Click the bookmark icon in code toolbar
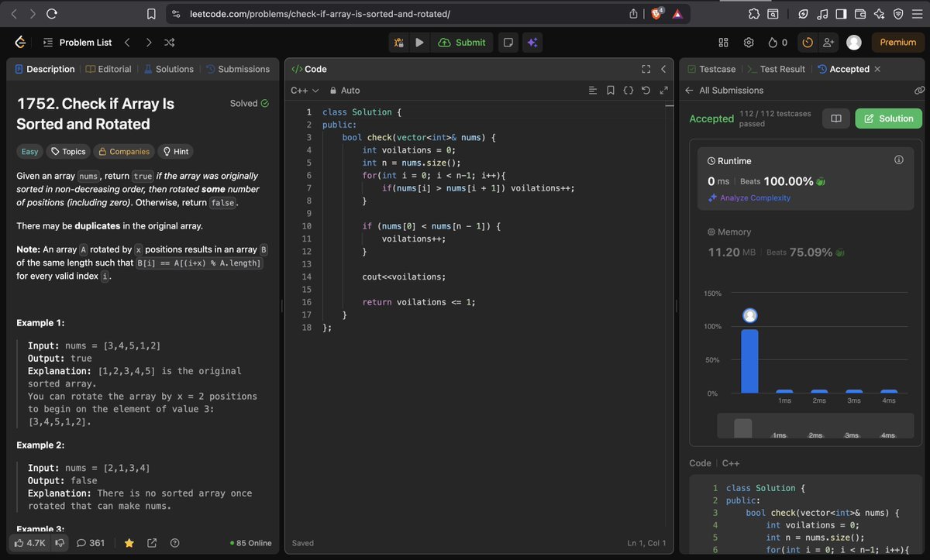930x560 pixels. [611, 91]
